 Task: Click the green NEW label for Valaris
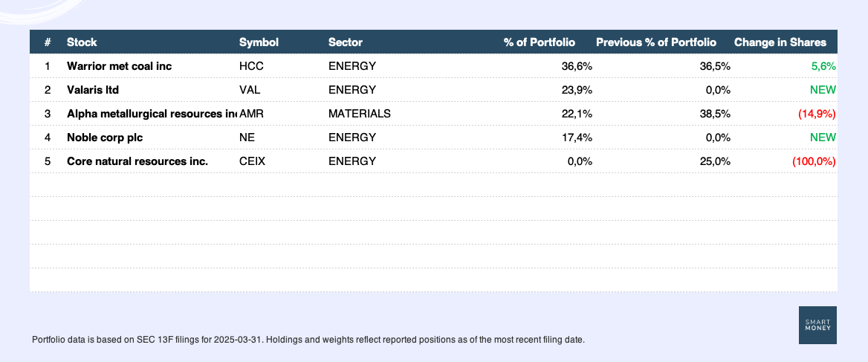coord(823,90)
